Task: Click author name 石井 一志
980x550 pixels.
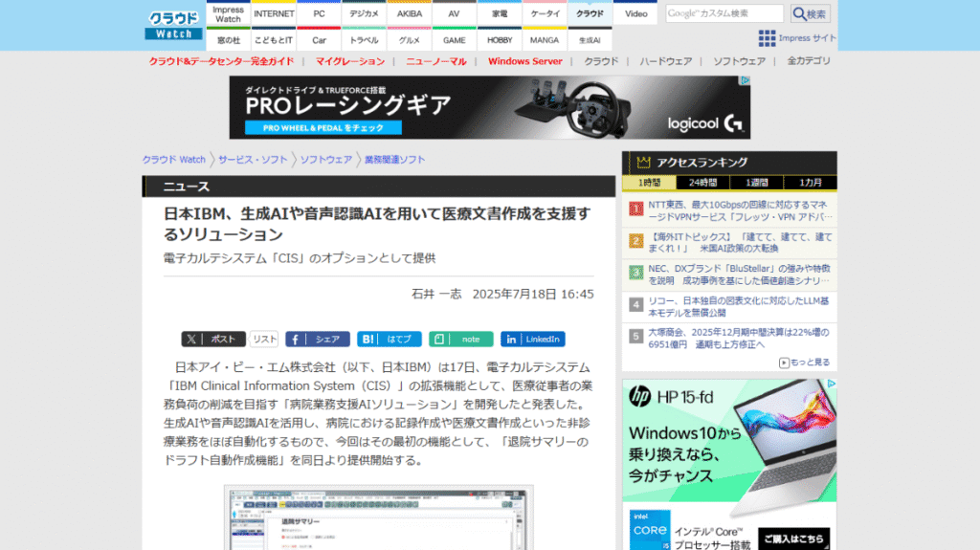Action: pos(436,295)
